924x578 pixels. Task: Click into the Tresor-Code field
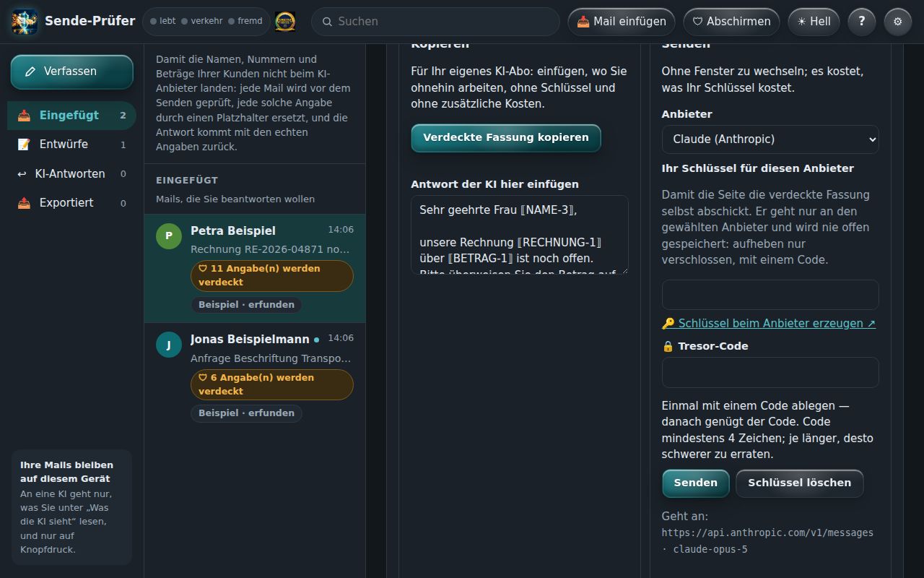(x=770, y=372)
